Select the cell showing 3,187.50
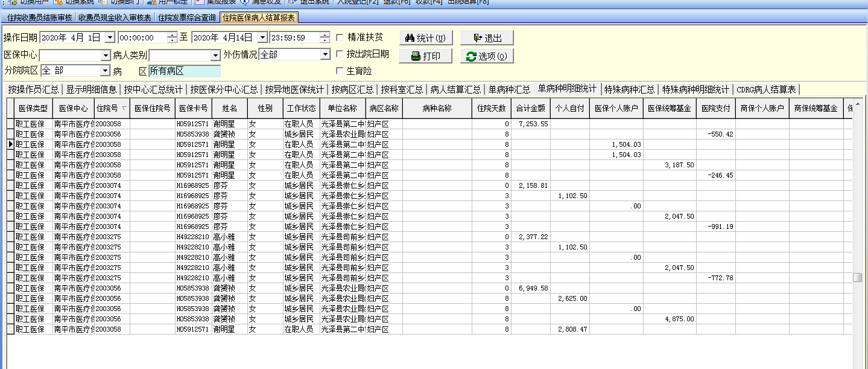Viewport: 868px width, 369px height. [x=670, y=165]
